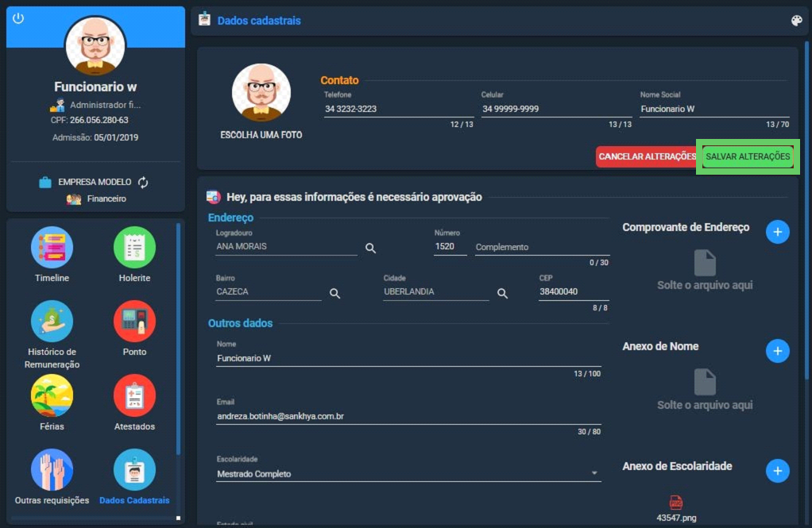Screen dimensions: 812x528
Task: Open the Ponto time clock icon
Action: 134,322
